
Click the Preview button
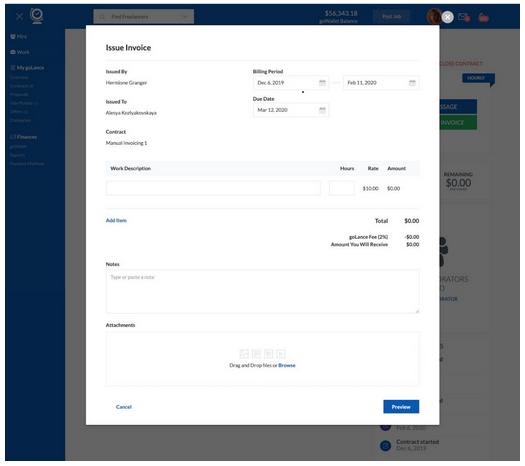(401, 407)
